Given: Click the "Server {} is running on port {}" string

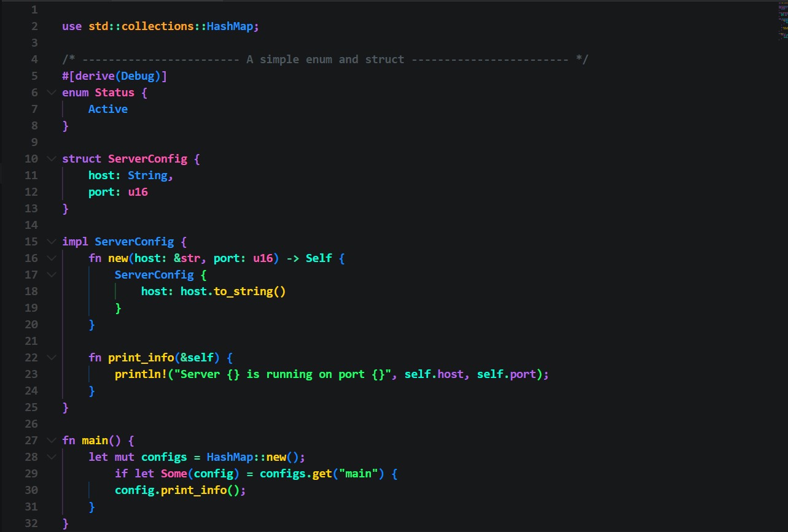Looking at the screenshot, I should coord(283,374).
